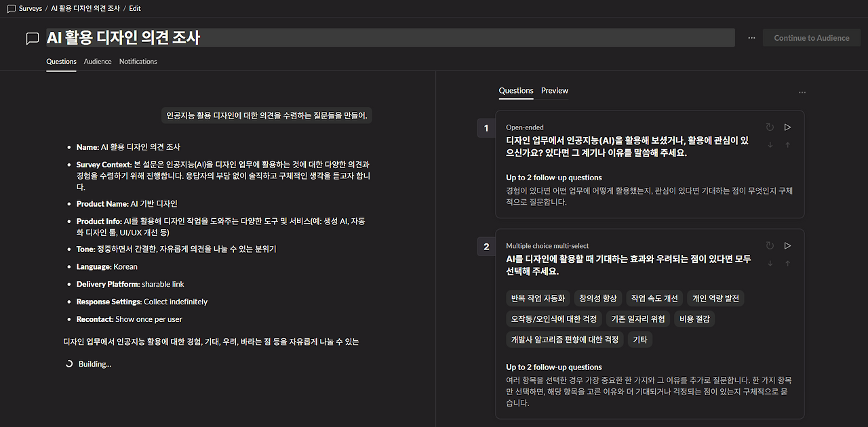Click the 'Delivery Platform: sharable link' line

click(130, 284)
